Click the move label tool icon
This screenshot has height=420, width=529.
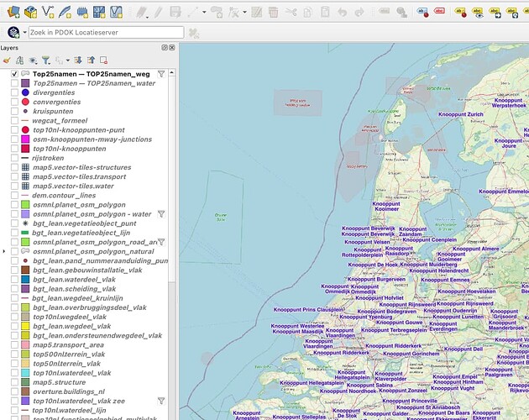(x=495, y=12)
